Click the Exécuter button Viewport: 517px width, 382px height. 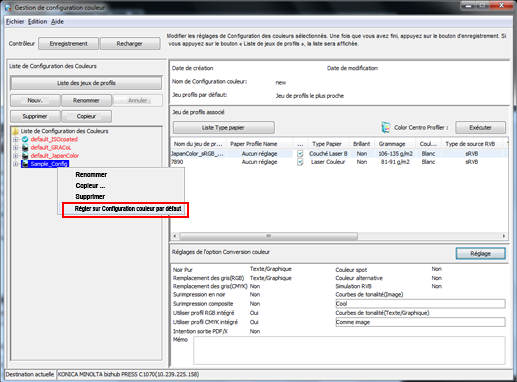click(480, 127)
